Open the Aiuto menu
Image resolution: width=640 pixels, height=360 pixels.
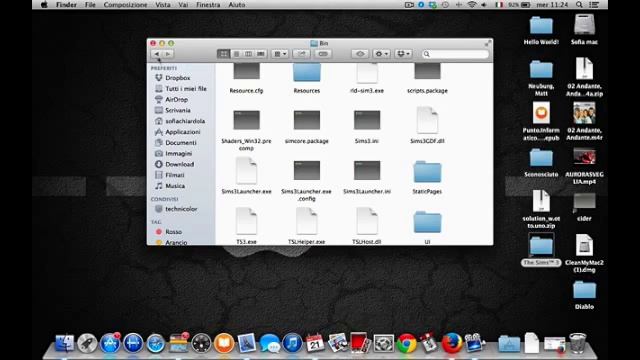(x=237, y=5)
